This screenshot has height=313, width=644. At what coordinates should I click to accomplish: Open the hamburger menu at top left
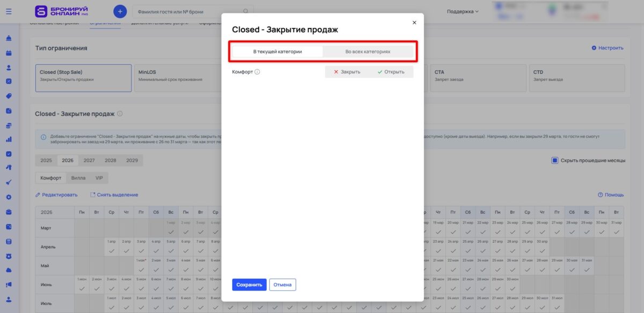click(9, 11)
